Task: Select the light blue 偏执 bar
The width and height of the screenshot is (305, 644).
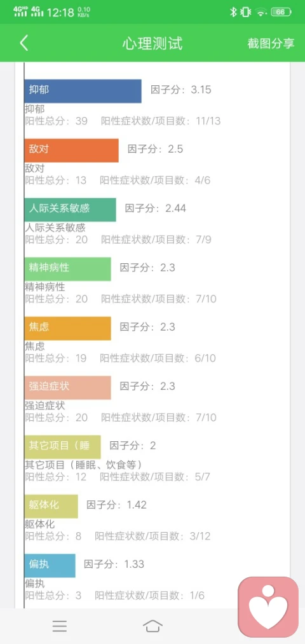Action: point(50,566)
